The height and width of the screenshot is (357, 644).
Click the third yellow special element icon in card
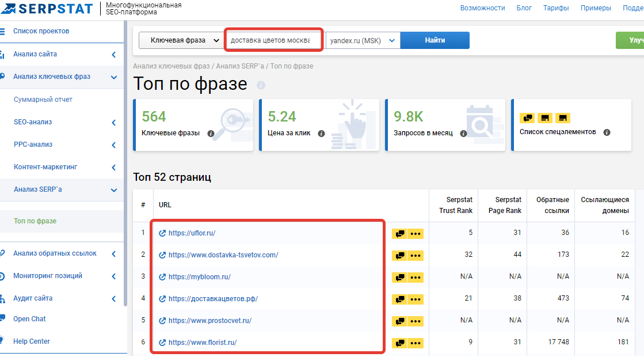563,118
